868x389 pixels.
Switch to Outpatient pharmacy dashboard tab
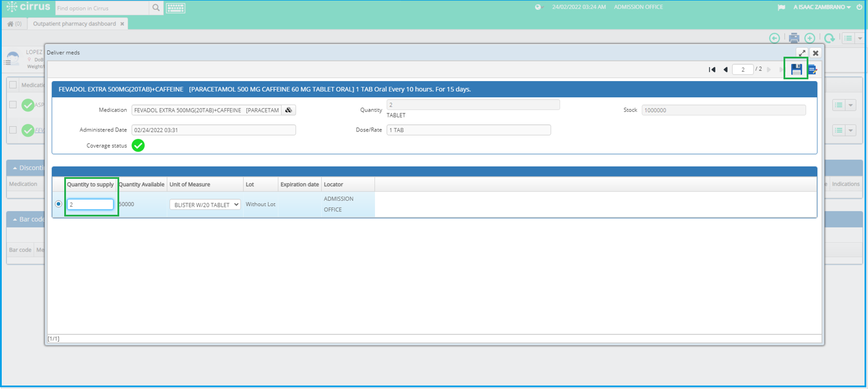74,24
